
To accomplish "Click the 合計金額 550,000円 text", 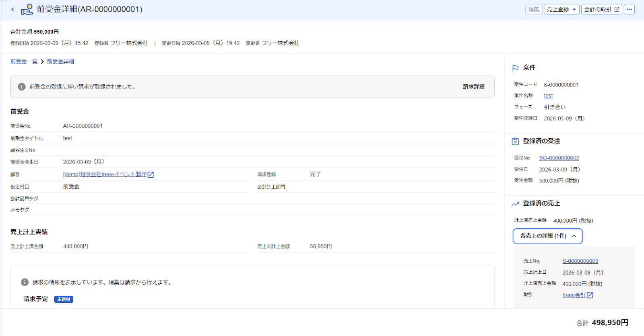I will pyautogui.click(x=35, y=32).
